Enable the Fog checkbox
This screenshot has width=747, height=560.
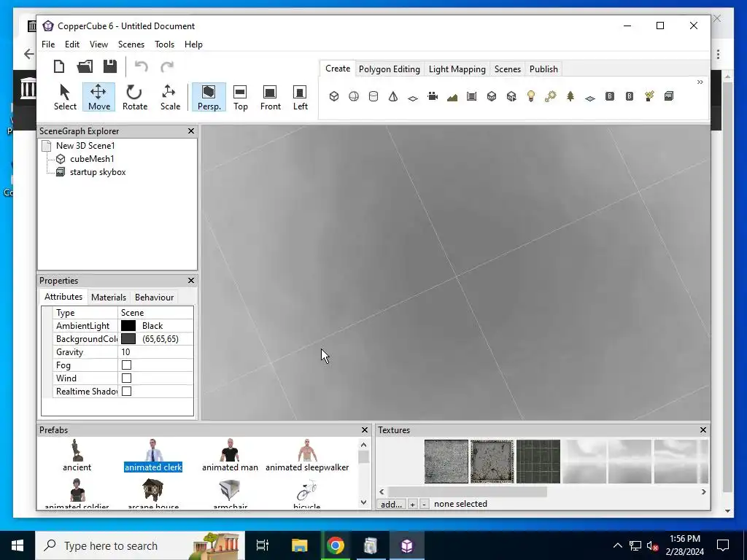(x=126, y=365)
